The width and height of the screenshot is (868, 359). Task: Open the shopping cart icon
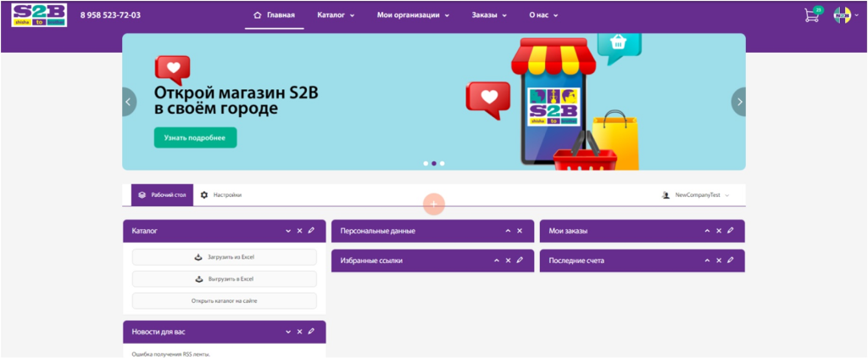click(811, 15)
